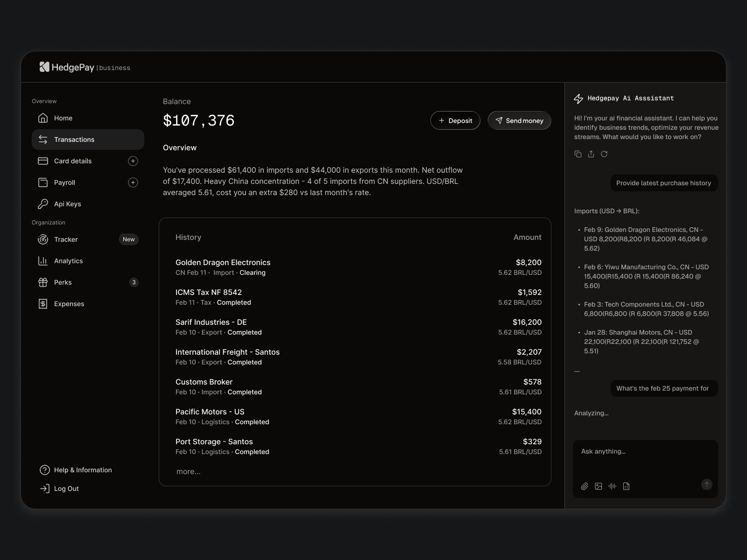747x560 pixels.
Task: Insert an image into the chat
Action: click(599, 486)
